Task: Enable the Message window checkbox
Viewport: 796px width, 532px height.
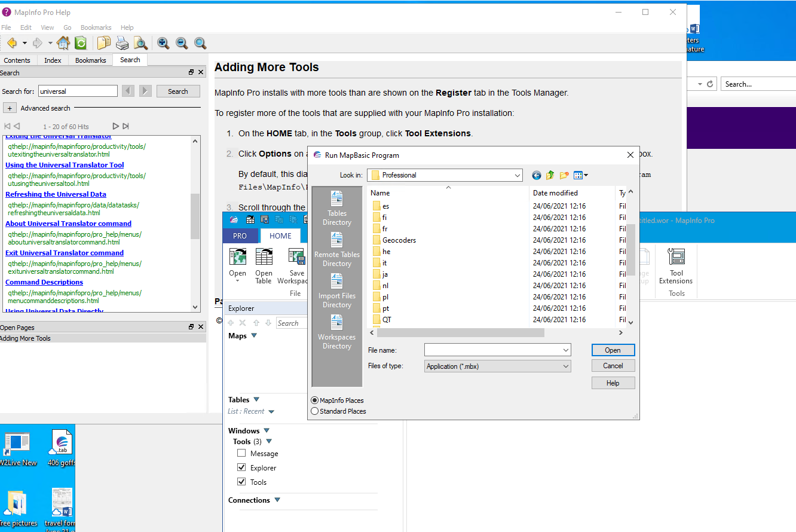Action: [241, 454]
